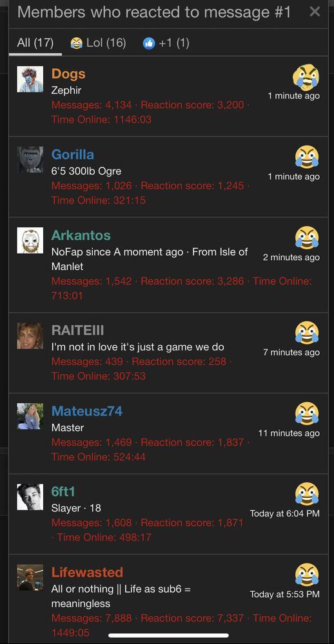Click Arkantos's bearded mask avatar
Image resolution: width=334 pixels, height=644 pixels.
pyautogui.click(x=30, y=241)
